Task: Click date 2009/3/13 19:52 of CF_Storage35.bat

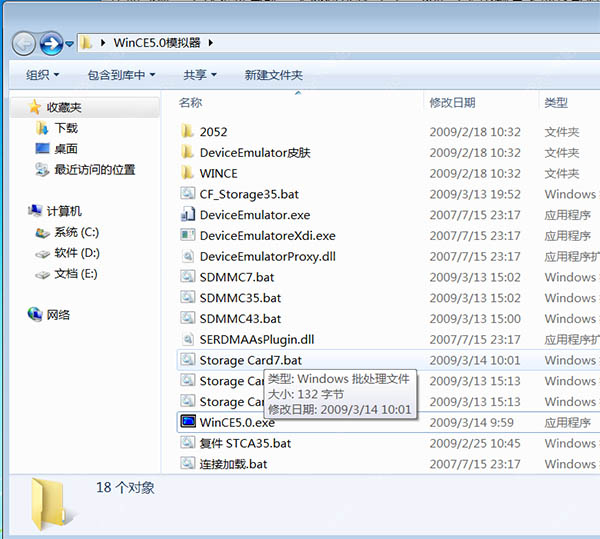Action: pos(475,194)
